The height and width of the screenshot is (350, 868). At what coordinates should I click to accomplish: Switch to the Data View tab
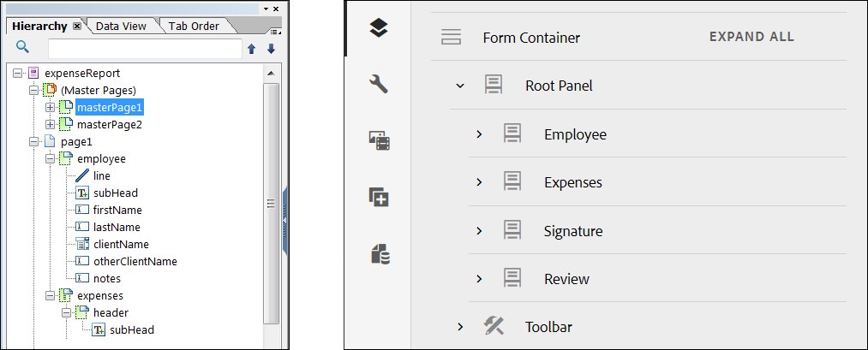(x=121, y=26)
